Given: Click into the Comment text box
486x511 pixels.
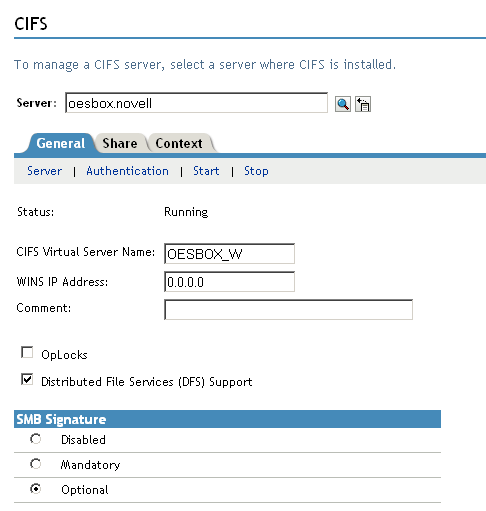Looking at the screenshot, I should point(288,310).
